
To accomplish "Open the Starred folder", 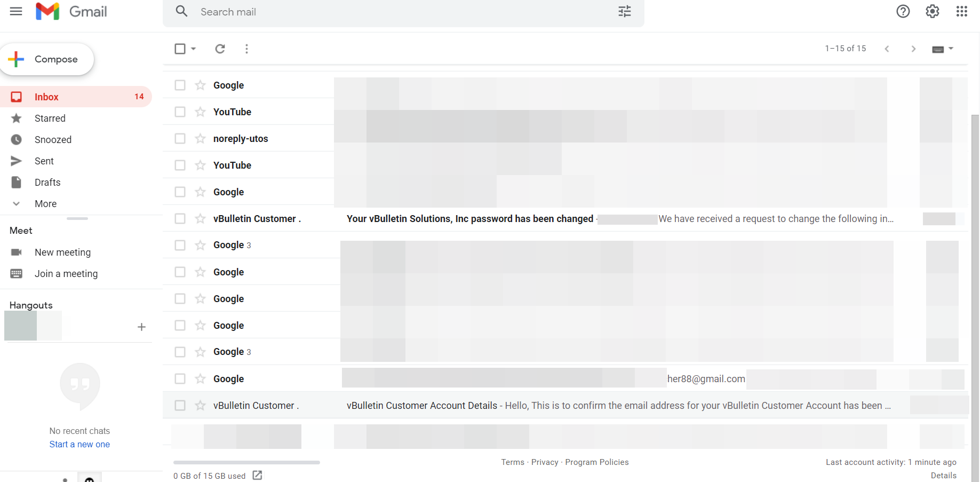I will pos(76,118).
